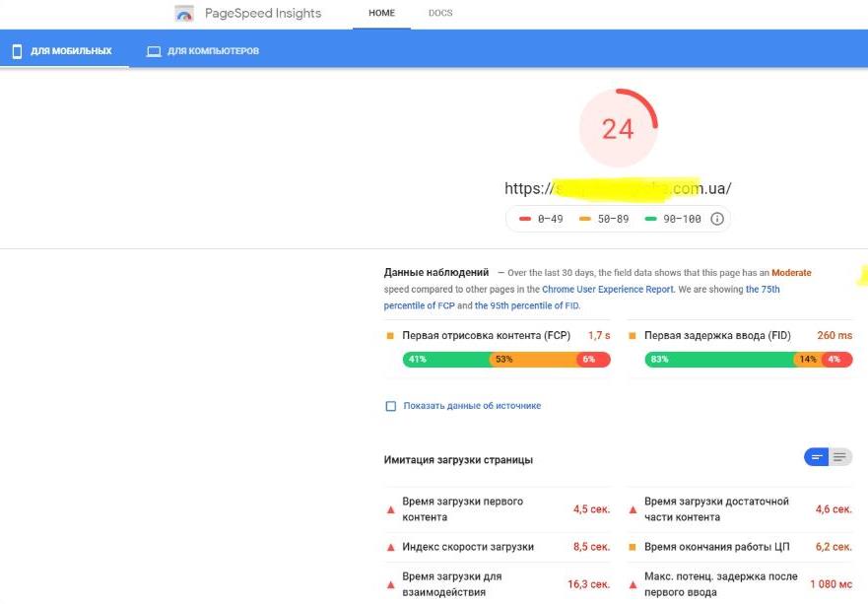Click the FCP bar red 6% segment
The height and width of the screenshot is (604, 868).
[593, 360]
